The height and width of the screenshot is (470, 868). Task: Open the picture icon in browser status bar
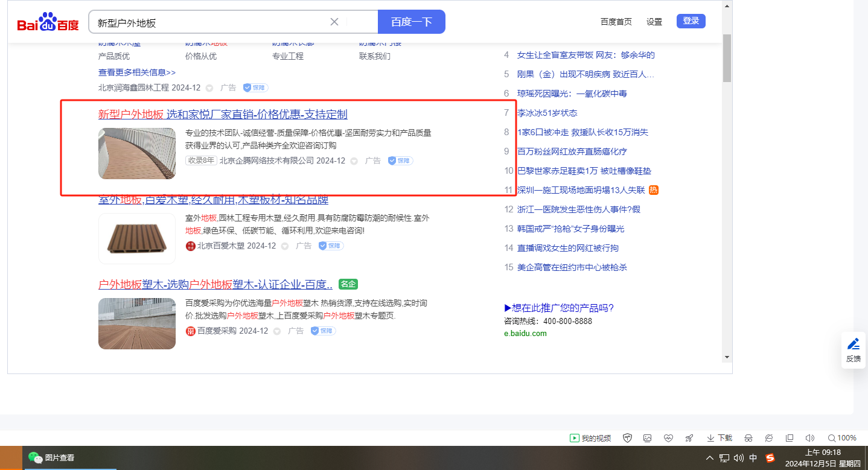click(647, 438)
